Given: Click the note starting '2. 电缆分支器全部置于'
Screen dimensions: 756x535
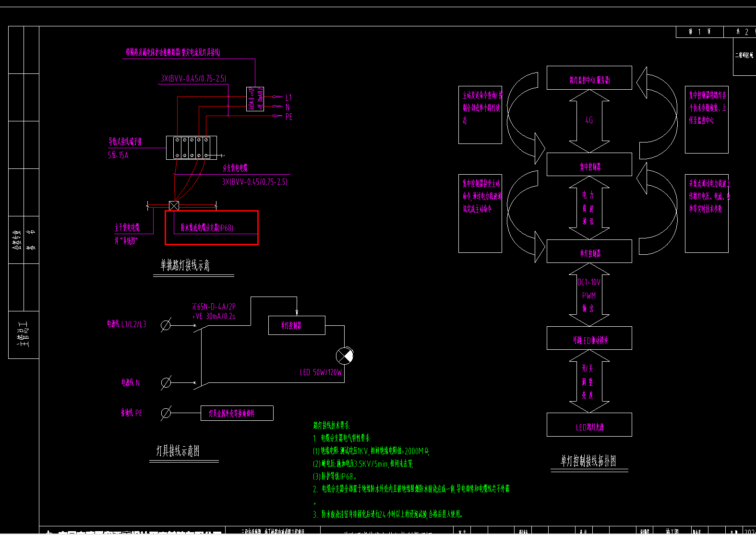Looking at the screenshot, I should coord(411,489).
